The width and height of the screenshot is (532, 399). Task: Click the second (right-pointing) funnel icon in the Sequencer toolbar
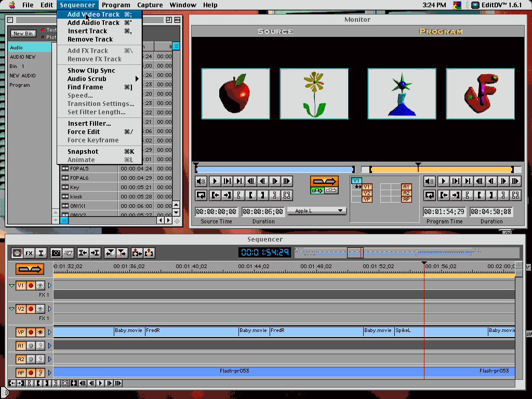[x=122, y=253]
